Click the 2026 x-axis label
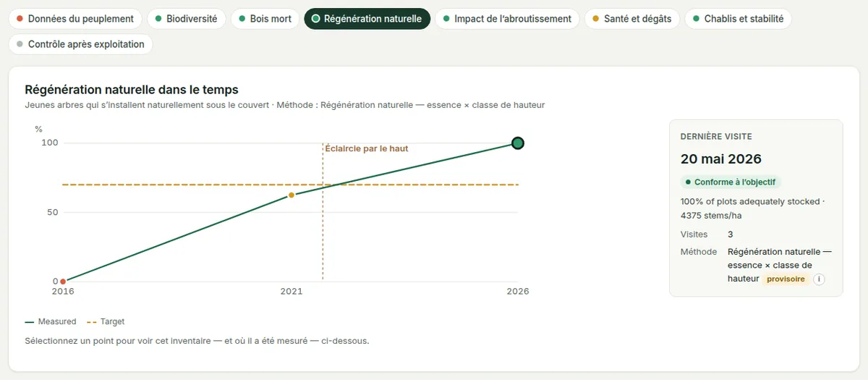 [518, 292]
